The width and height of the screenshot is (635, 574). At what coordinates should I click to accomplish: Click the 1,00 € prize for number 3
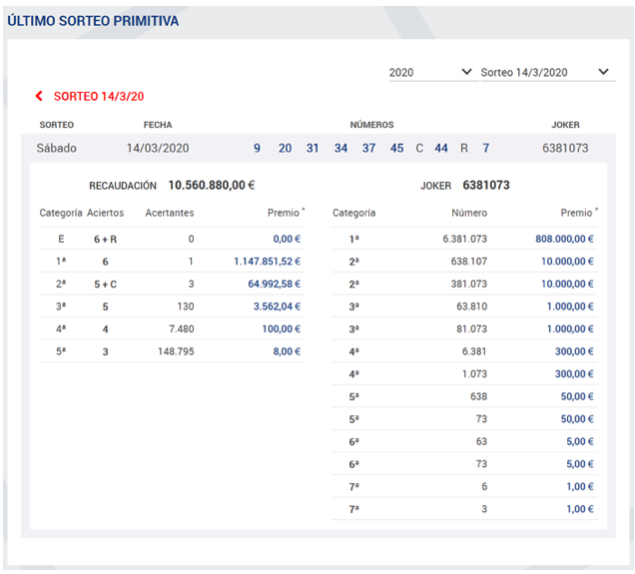(580, 509)
